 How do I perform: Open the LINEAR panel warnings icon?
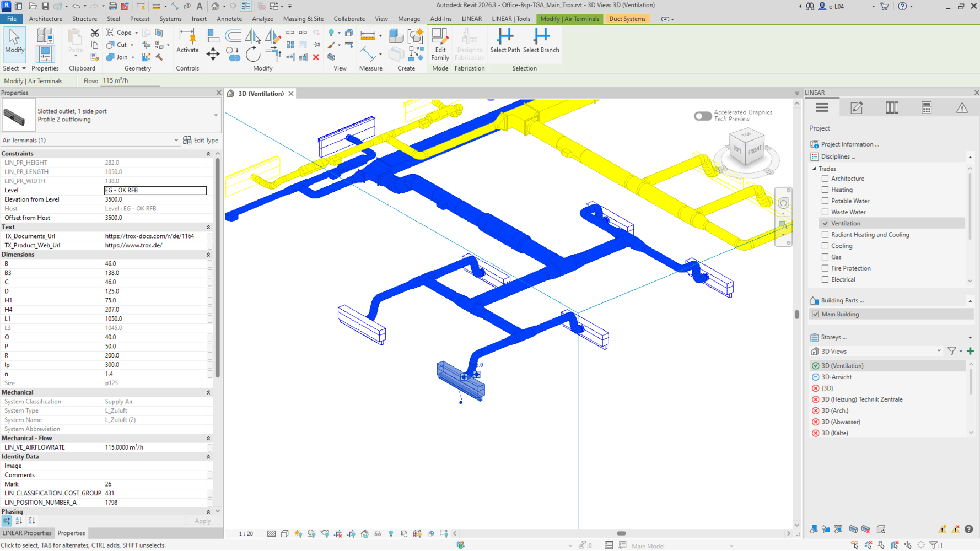tap(961, 108)
